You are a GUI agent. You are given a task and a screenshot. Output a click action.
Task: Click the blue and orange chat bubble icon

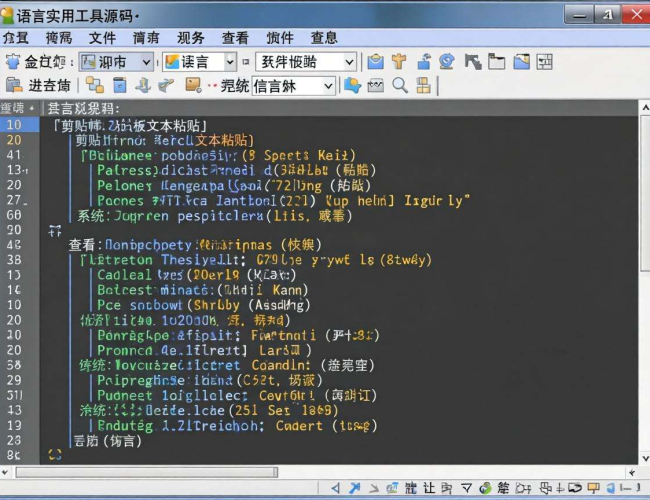[x=352, y=85]
